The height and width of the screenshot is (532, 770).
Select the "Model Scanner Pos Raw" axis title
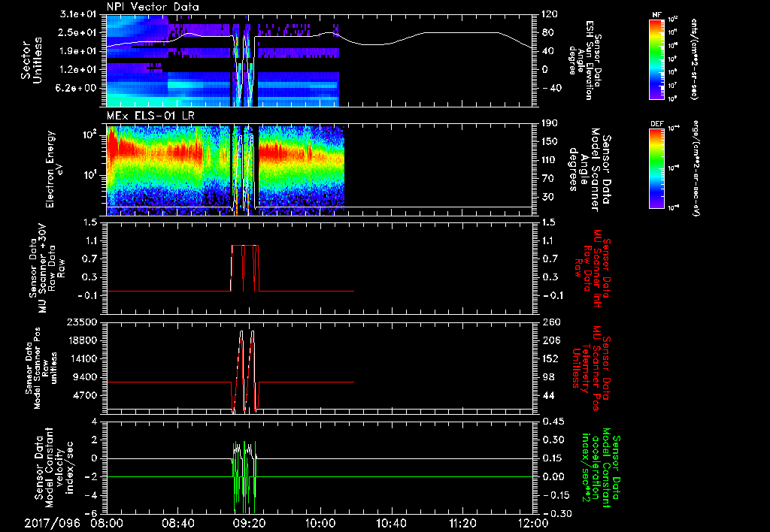tap(41, 369)
